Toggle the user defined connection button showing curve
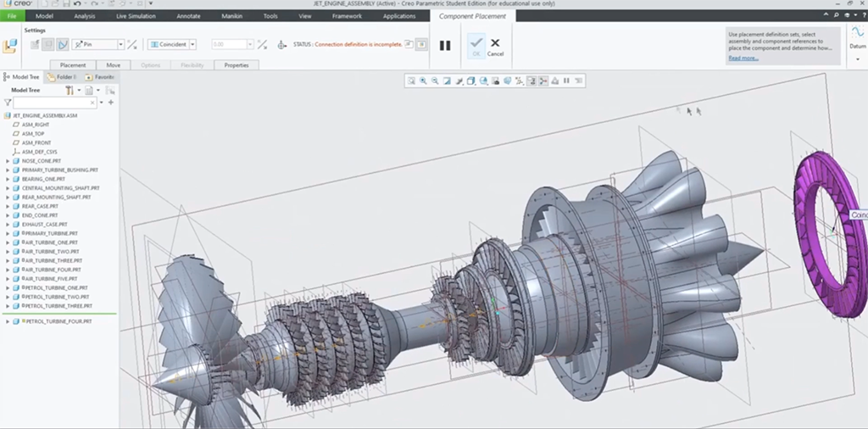This screenshot has height=429, width=868. 62,45
